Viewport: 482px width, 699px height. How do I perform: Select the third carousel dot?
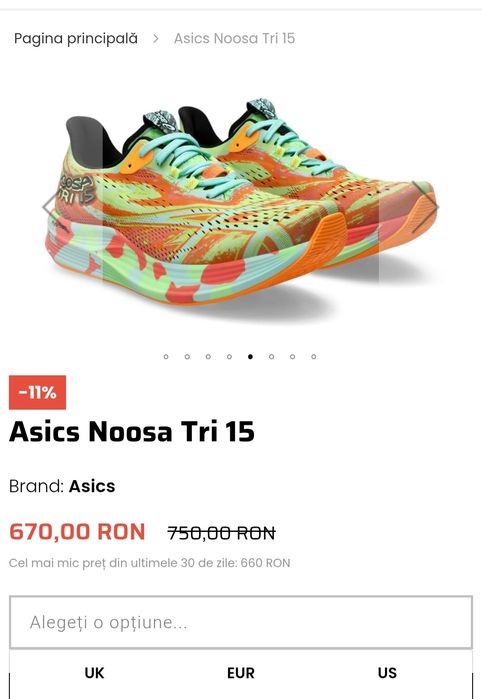point(208,357)
